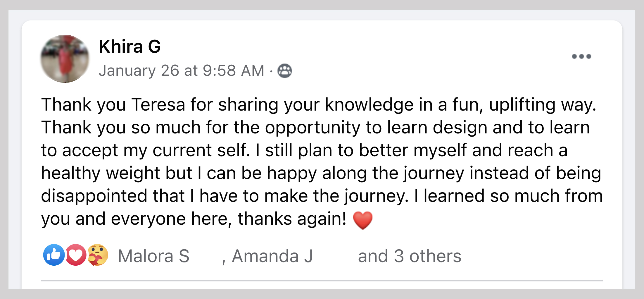Show the "and 3 others" reactions list
Screen dimensions: 644x299
409,256
